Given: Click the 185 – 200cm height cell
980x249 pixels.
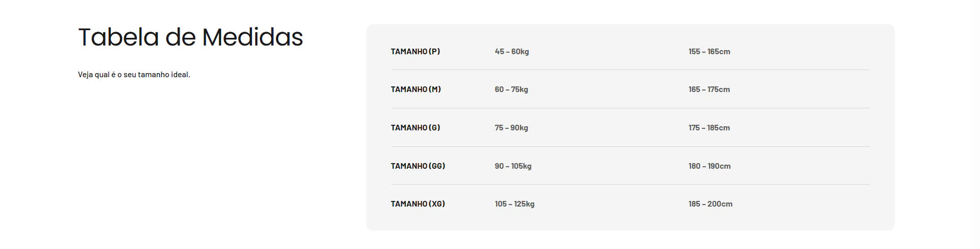Looking at the screenshot, I should click(x=710, y=204).
